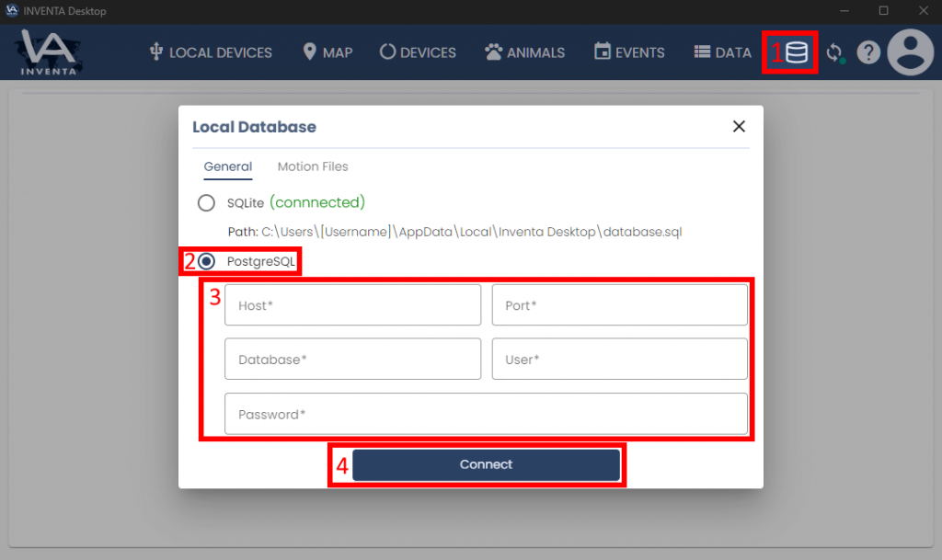Focus the Port input field

pyautogui.click(x=619, y=305)
